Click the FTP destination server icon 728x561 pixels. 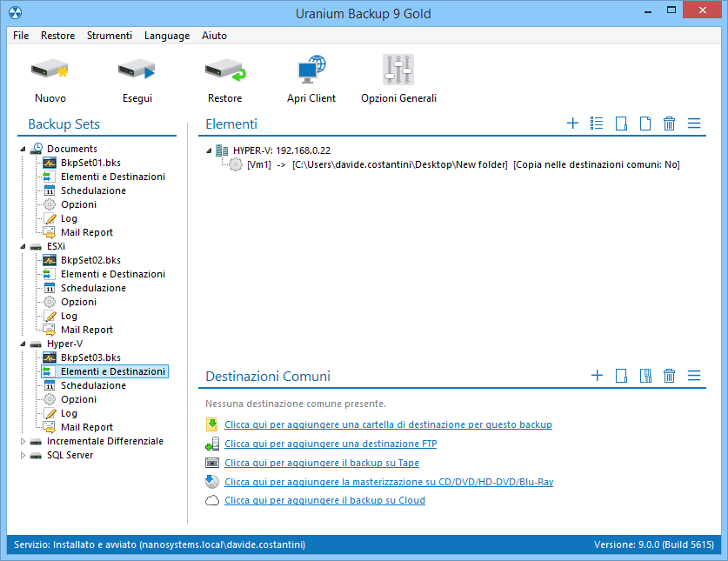pos(212,444)
